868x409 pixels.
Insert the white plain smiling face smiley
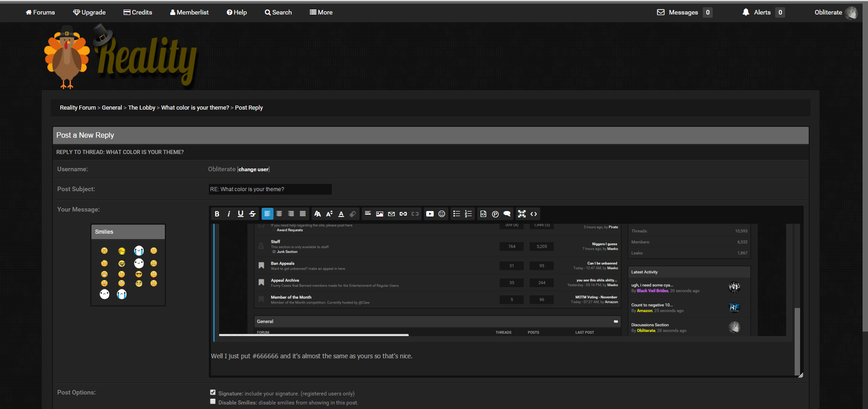(139, 263)
